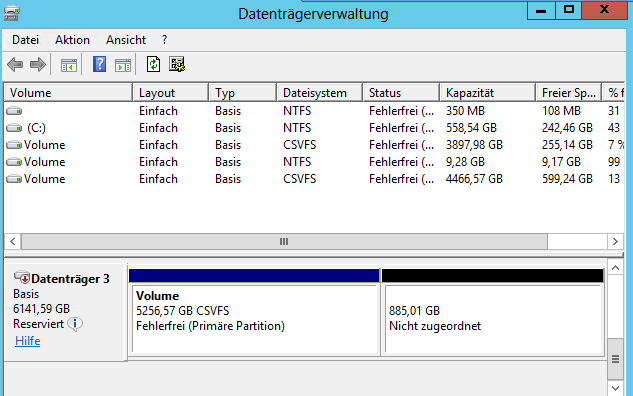Go forward with the right arrow toolbar icon
The image size is (633, 396).
[x=38, y=65]
